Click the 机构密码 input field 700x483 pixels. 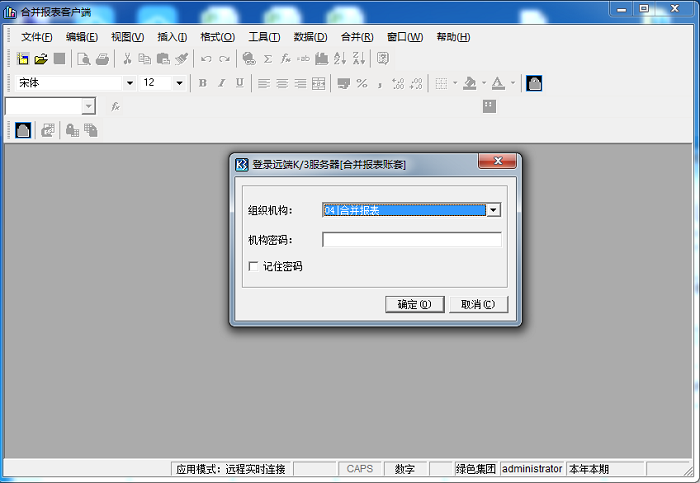pos(411,240)
